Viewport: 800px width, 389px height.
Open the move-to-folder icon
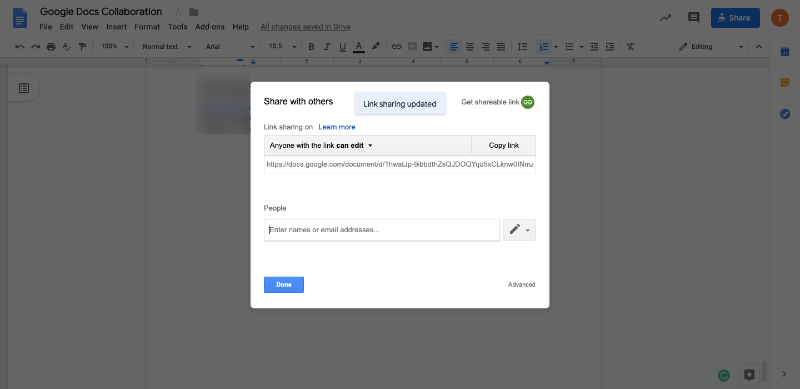[193, 12]
